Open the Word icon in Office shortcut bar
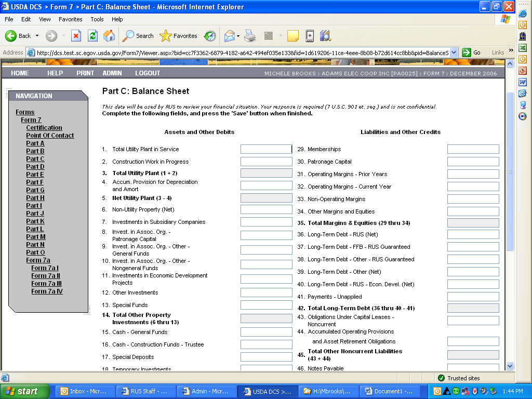 (523, 82)
